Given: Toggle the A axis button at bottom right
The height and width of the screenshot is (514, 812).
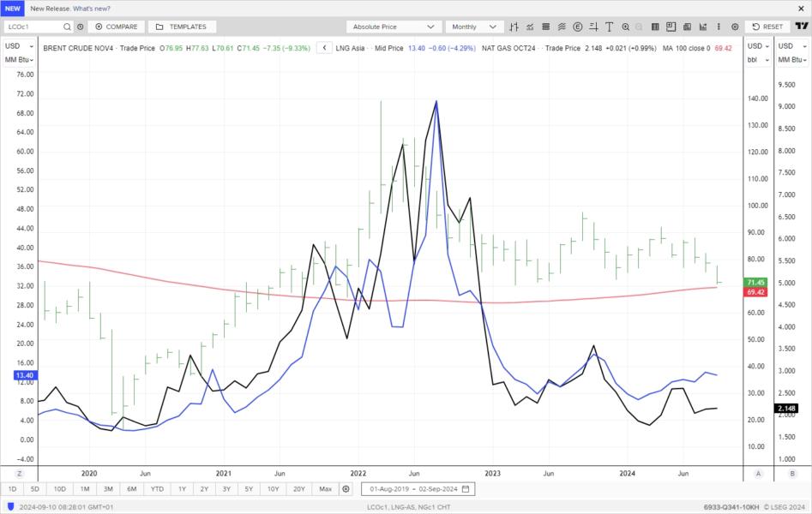Looking at the screenshot, I should coord(758,474).
